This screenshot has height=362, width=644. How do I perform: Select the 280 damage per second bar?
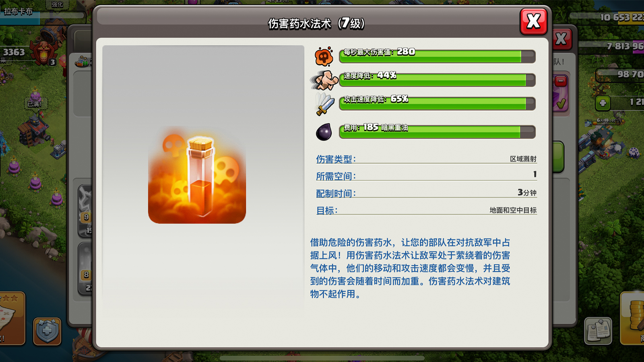point(437,56)
